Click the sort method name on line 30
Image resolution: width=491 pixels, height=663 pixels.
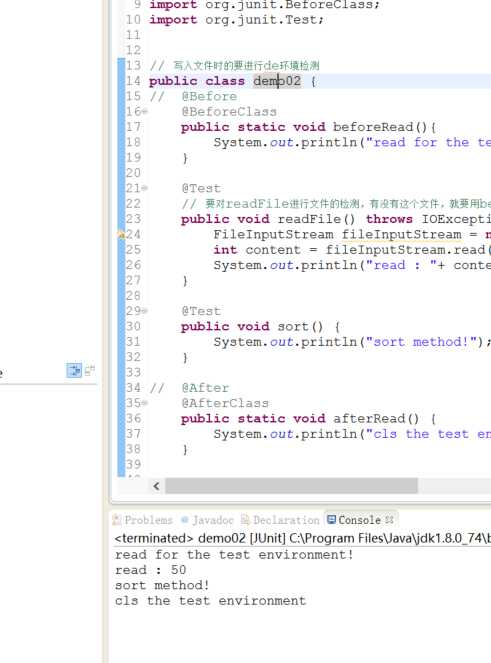(293, 326)
